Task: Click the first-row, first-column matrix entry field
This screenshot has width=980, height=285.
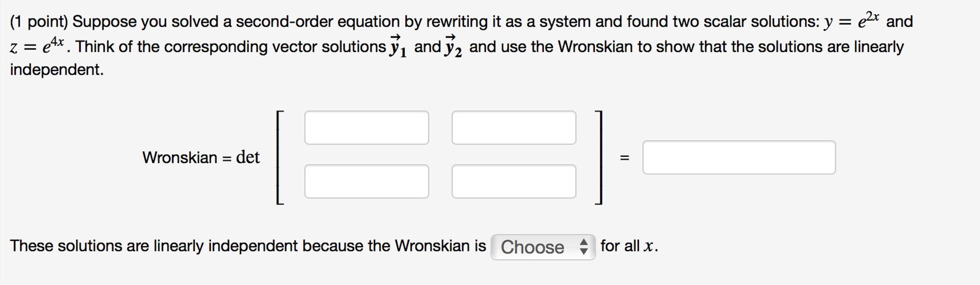Action: [366, 128]
